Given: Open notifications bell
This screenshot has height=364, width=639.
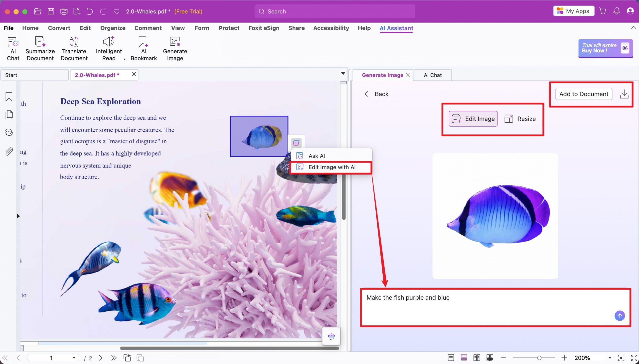Looking at the screenshot, I should 617,11.
